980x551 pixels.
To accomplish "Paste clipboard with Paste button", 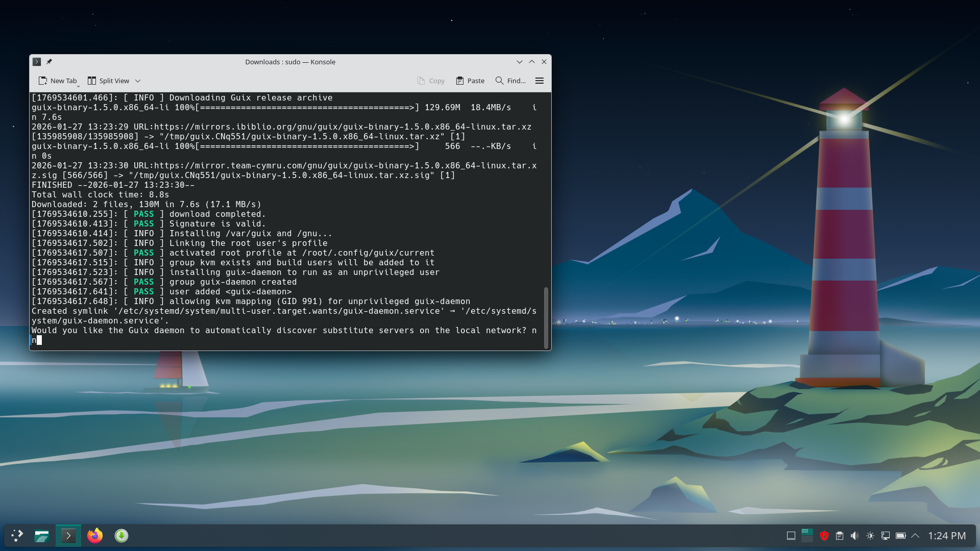I will point(470,81).
